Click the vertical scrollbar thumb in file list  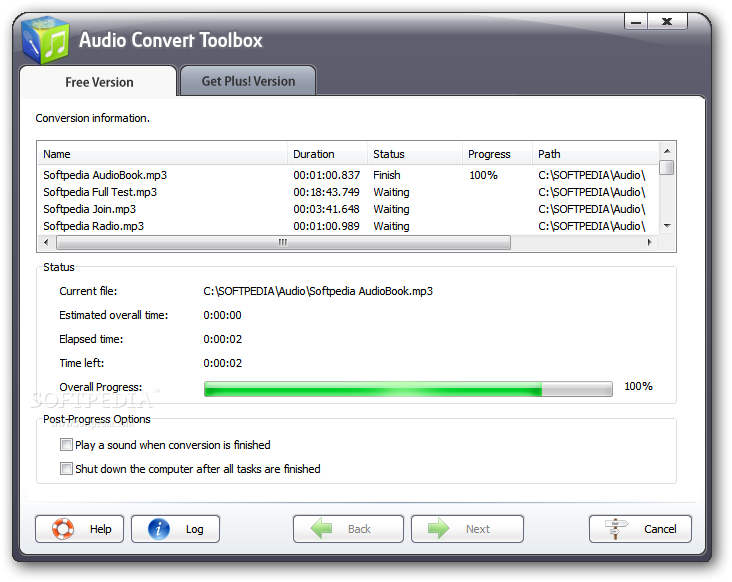point(667,167)
